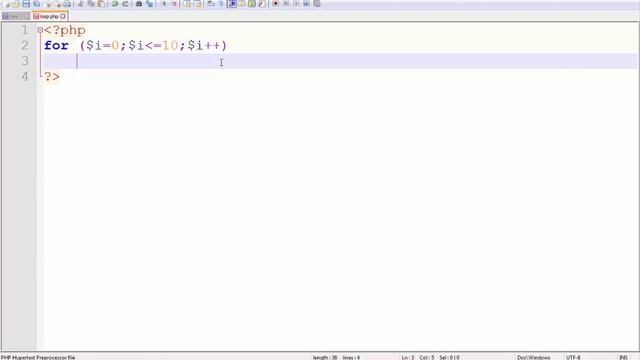Click the 'Dos\Windows' line ending status entry
640x360 pixels.
coord(533,357)
